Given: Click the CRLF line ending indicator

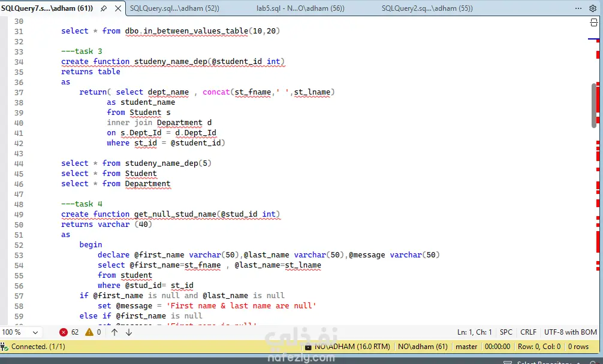Looking at the screenshot, I should [x=528, y=332].
